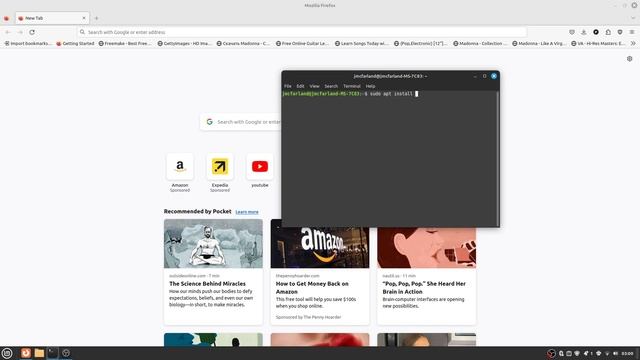Viewport: 640px width, 360px height.
Task: Open the Terminal File menu
Action: 288,86
